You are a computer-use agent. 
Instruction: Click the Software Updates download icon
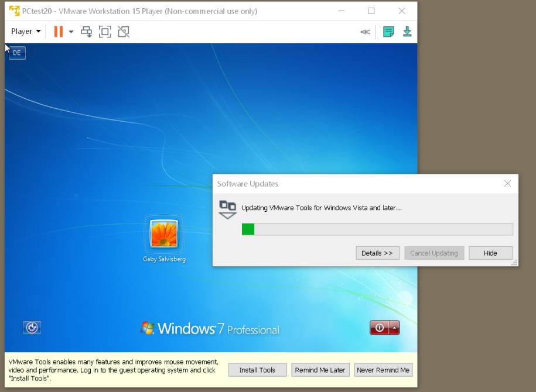point(228,209)
